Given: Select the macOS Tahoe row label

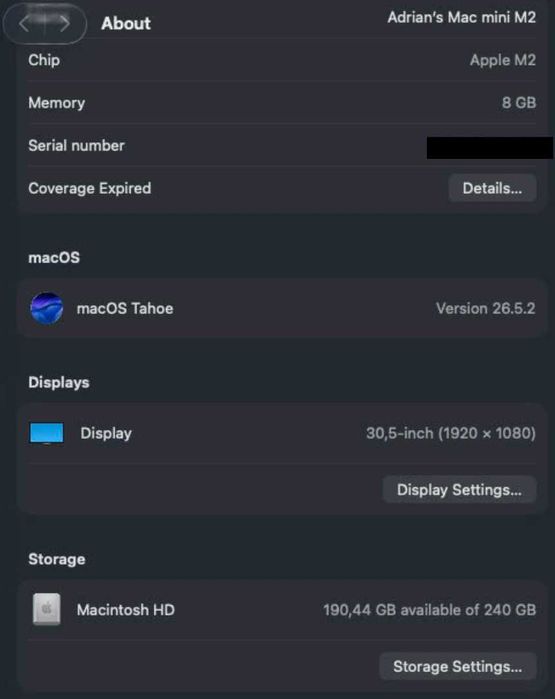Looking at the screenshot, I should point(125,308).
